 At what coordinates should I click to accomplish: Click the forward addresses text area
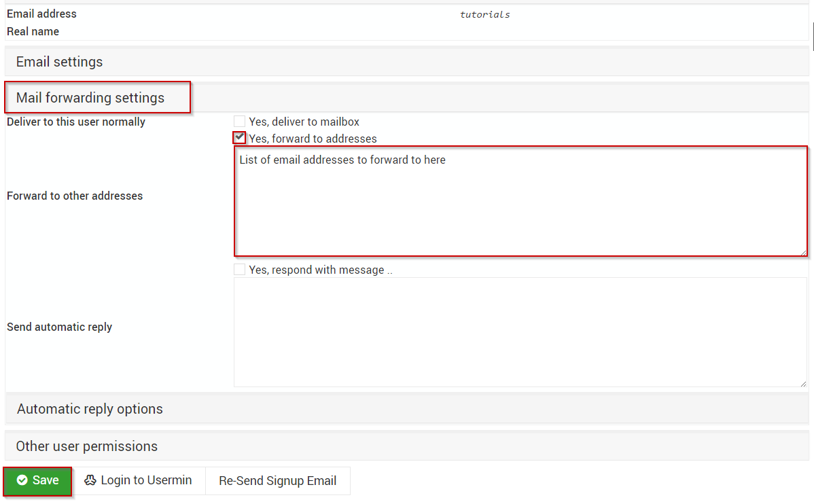520,201
